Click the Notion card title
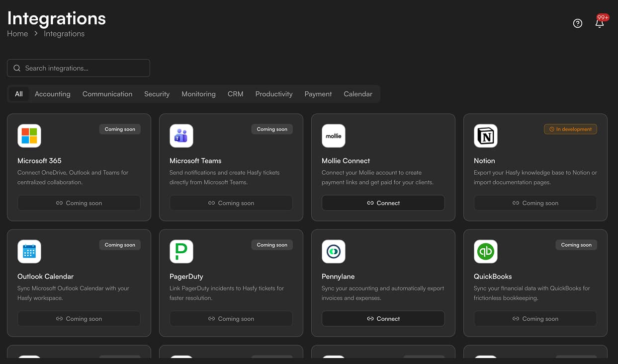 tap(484, 161)
